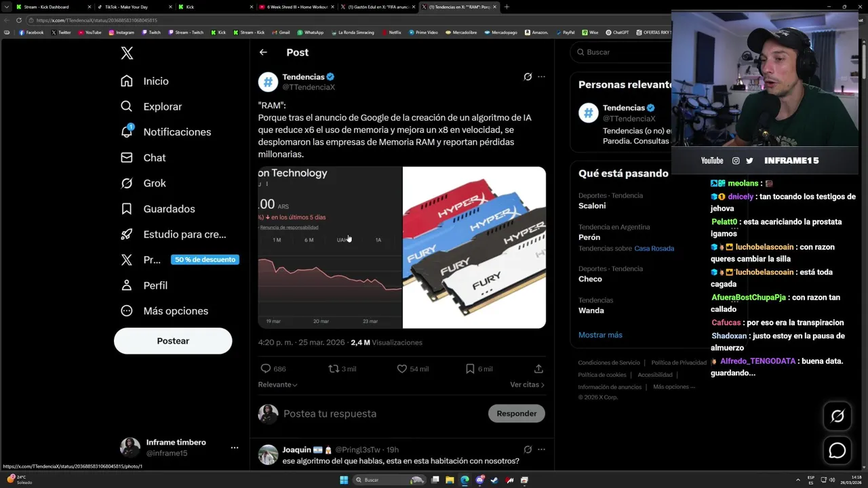This screenshot has width=868, height=488.
Task: Open Chat envelope icon in the sidebar
Action: click(x=127, y=157)
